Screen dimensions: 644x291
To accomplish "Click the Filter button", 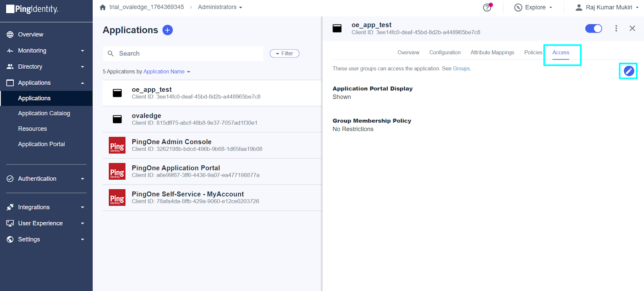I will pos(285,53).
